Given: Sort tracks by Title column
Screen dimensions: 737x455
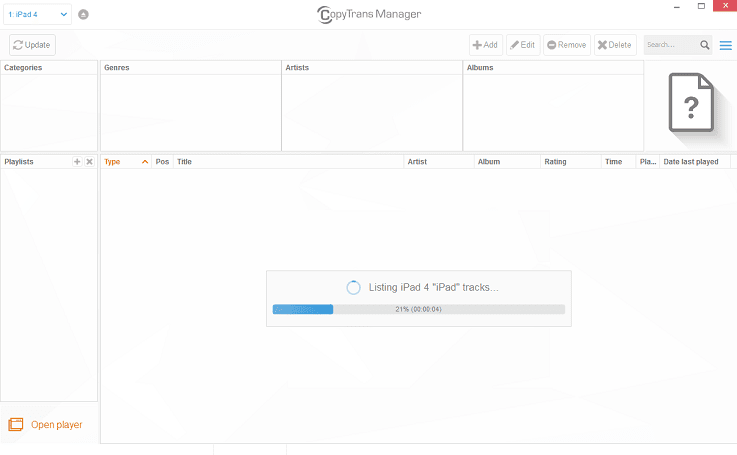Looking at the screenshot, I should pyautogui.click(x=288, y=162).
